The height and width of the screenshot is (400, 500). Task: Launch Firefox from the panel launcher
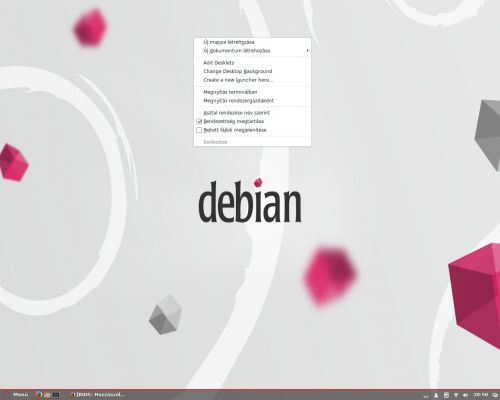(39, 395)
